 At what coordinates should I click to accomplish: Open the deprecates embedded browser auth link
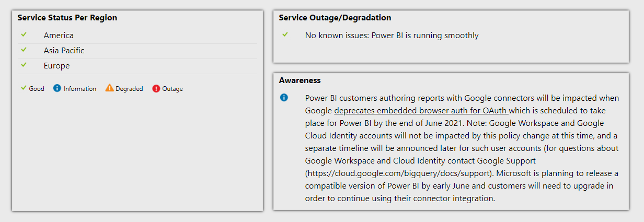point(421,111)
